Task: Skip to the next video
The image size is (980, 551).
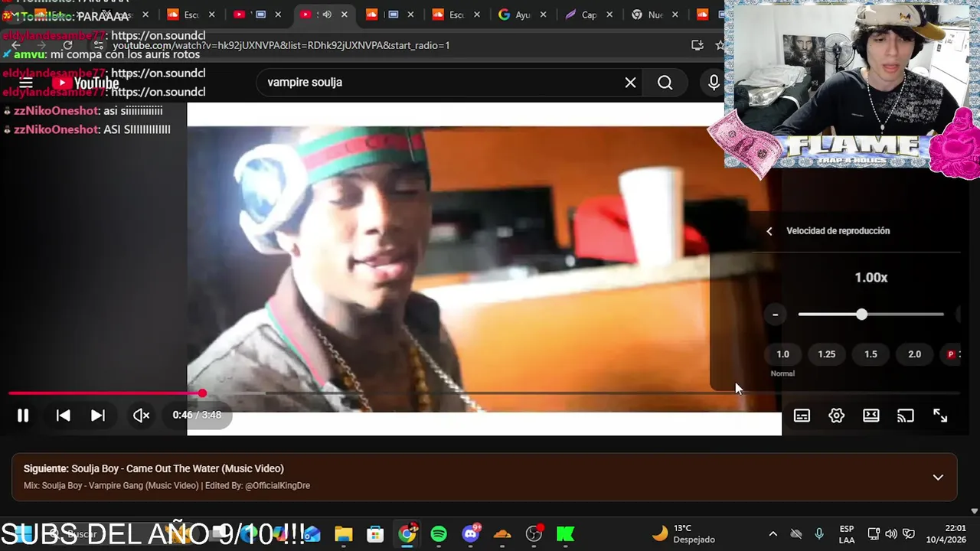Action: click(x=98, y=416)
